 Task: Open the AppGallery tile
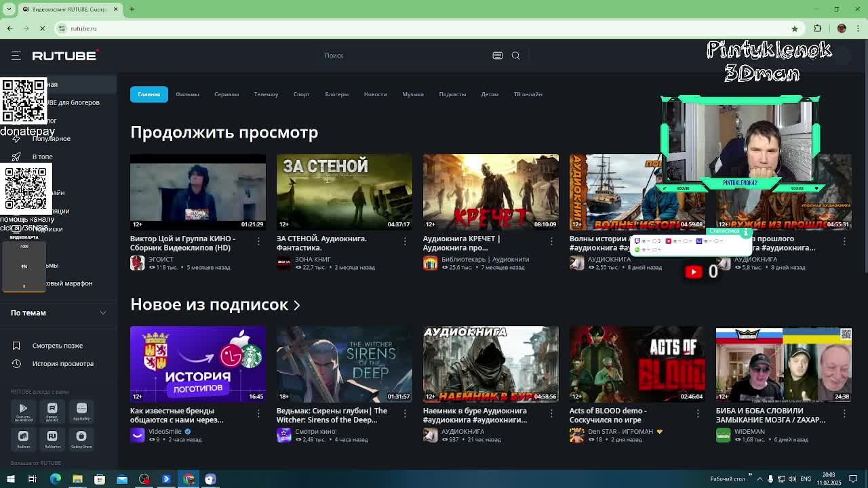pos(81,411)
